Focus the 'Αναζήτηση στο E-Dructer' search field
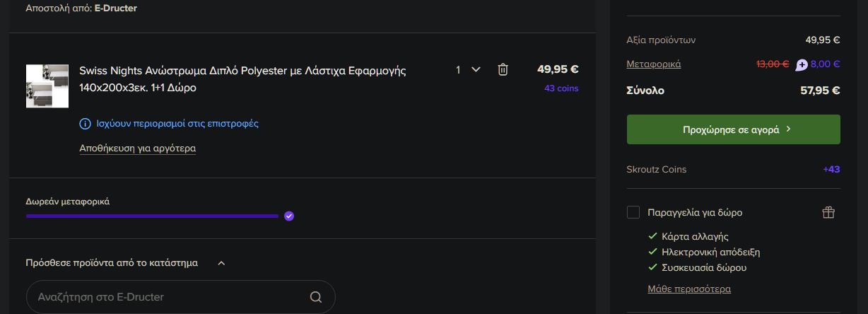Image resolution: width=868 pixels, height=314 pixels. (x=170, y=297)
